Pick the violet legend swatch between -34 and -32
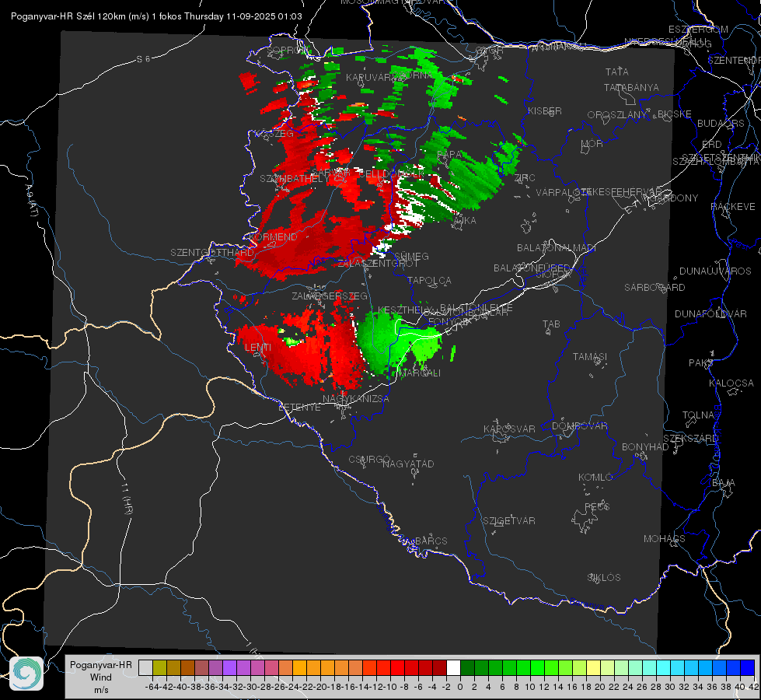761x700 pixels. point(229,667)
